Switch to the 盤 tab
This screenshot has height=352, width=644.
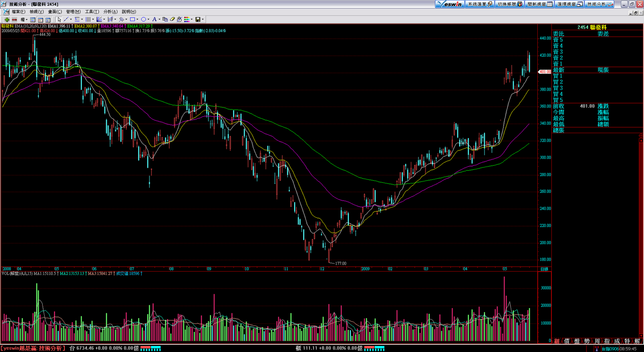[x=577, y=341]
